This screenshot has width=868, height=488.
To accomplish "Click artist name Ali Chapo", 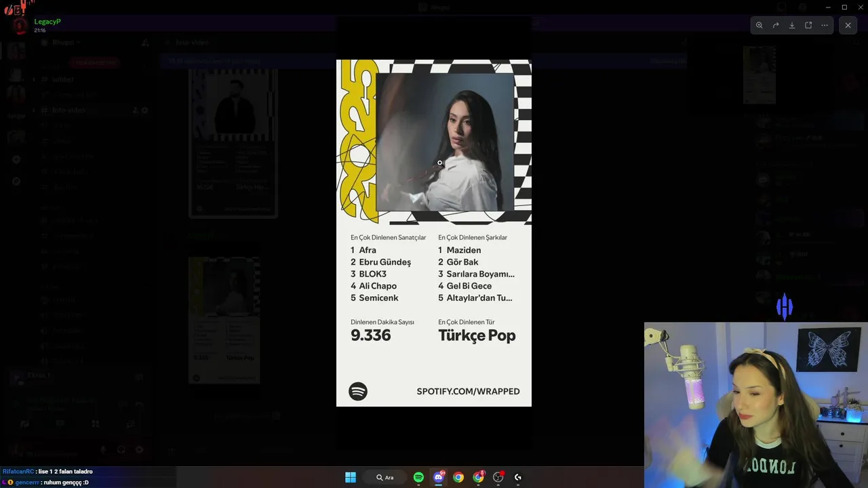I will pos(378,286).
